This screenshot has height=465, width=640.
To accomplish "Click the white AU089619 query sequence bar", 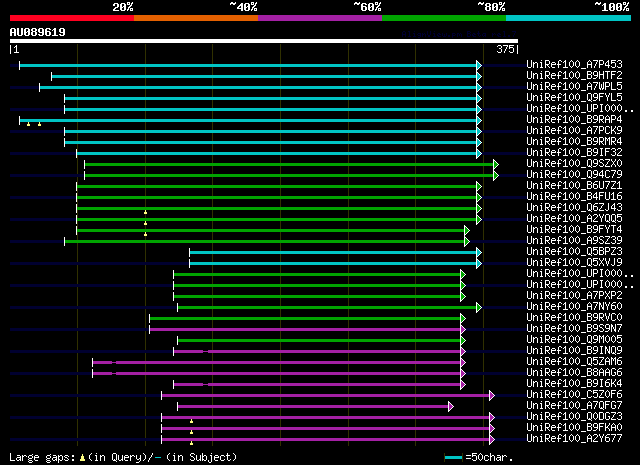I will (264, 41).
